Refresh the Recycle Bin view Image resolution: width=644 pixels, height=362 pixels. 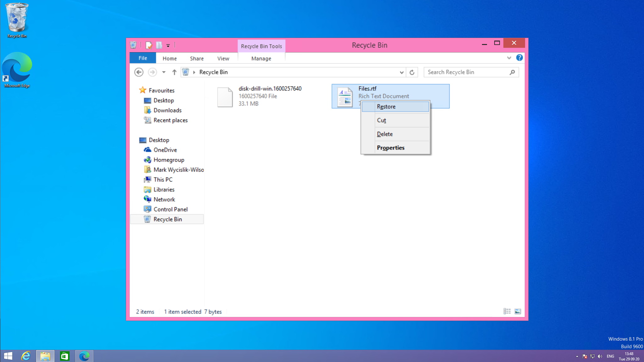coord(412,72)
